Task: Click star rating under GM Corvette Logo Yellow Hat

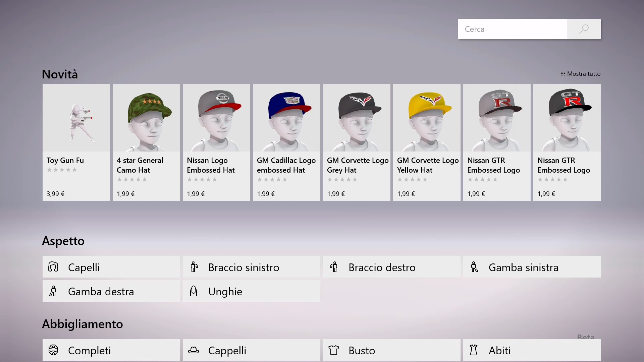Action: pyautogui.click(x=412, y=180)
